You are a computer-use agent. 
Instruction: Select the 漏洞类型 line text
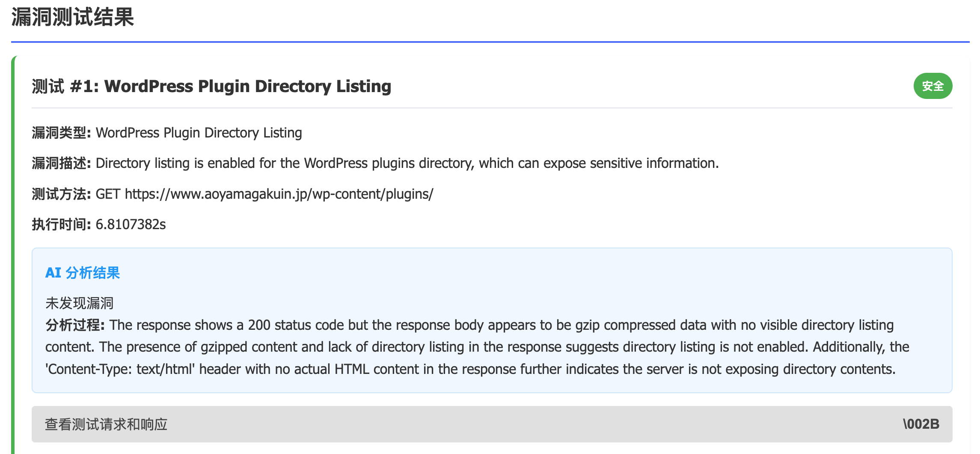pyautogui.click(x=167, y=133)
